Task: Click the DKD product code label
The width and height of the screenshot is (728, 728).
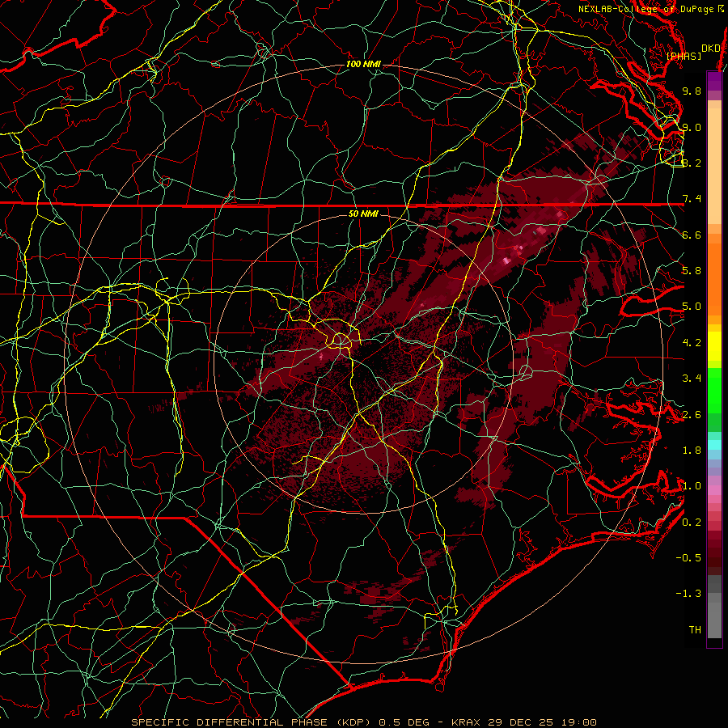Action: [711, 49]
